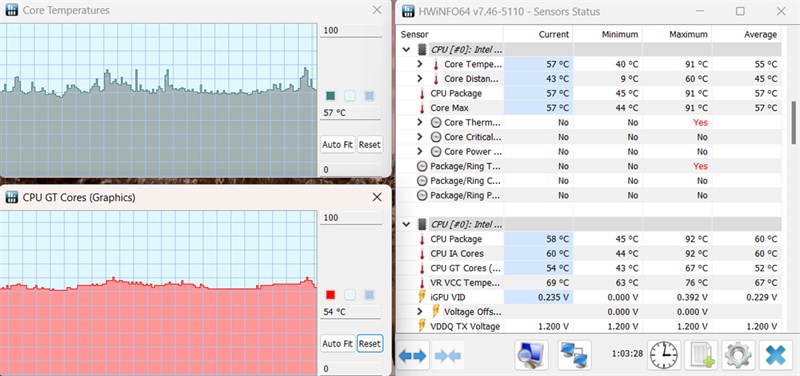Close the Core Temperatures graph window
Viewport: 800px width, 376px height.
tap(377, 10)
